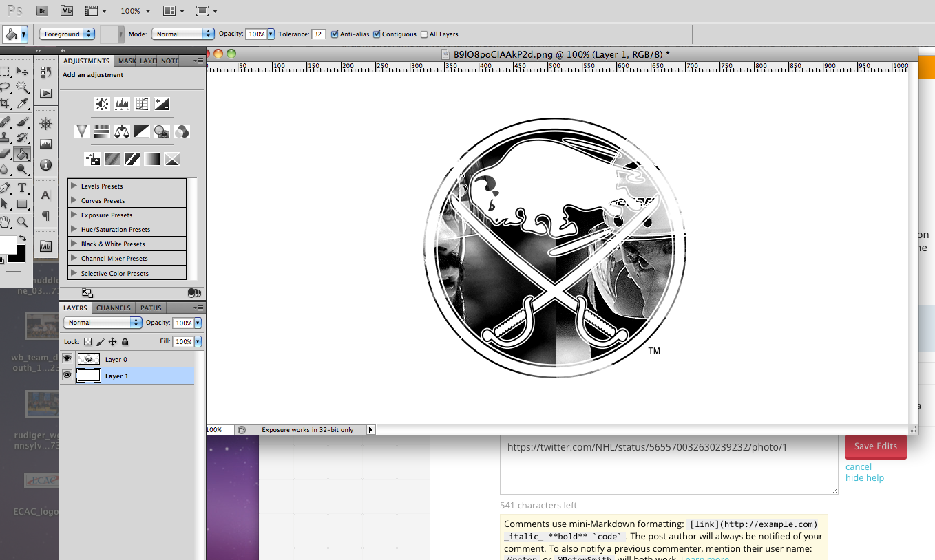Switch to the Paths tab
This screenshot has height=560, width=935.
[x=151, y=308]
